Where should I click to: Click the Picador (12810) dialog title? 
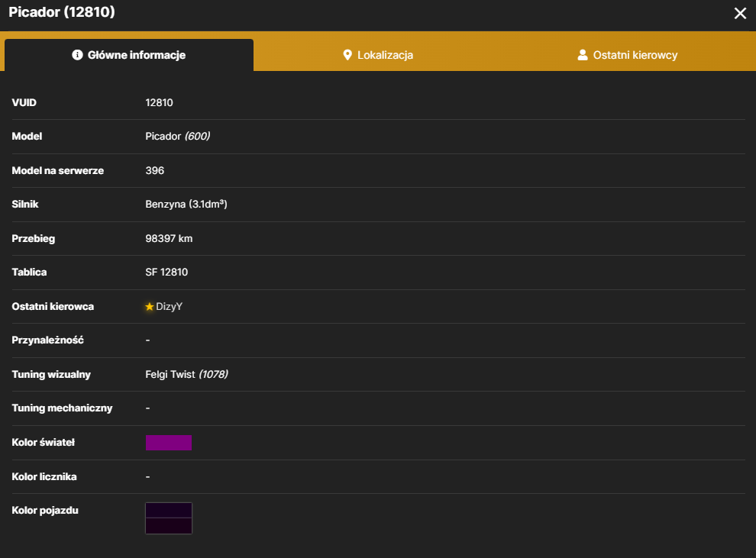[x=62, y=12]
